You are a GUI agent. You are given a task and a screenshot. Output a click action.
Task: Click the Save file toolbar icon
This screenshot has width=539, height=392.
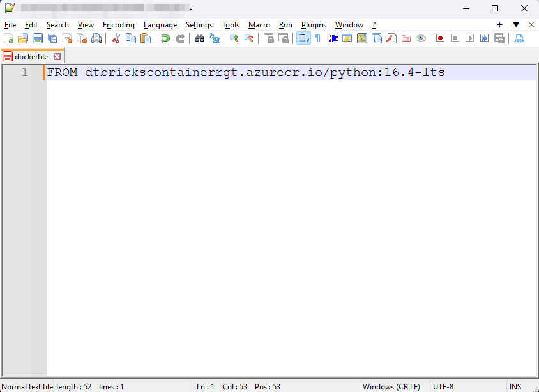(x=38, y=38)
